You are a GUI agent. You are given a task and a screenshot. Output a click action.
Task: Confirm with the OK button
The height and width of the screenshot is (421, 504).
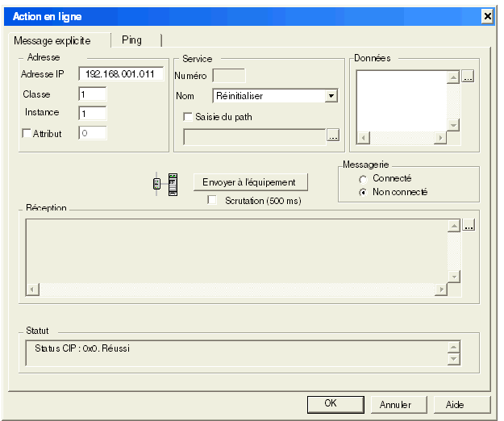[335, 404]
